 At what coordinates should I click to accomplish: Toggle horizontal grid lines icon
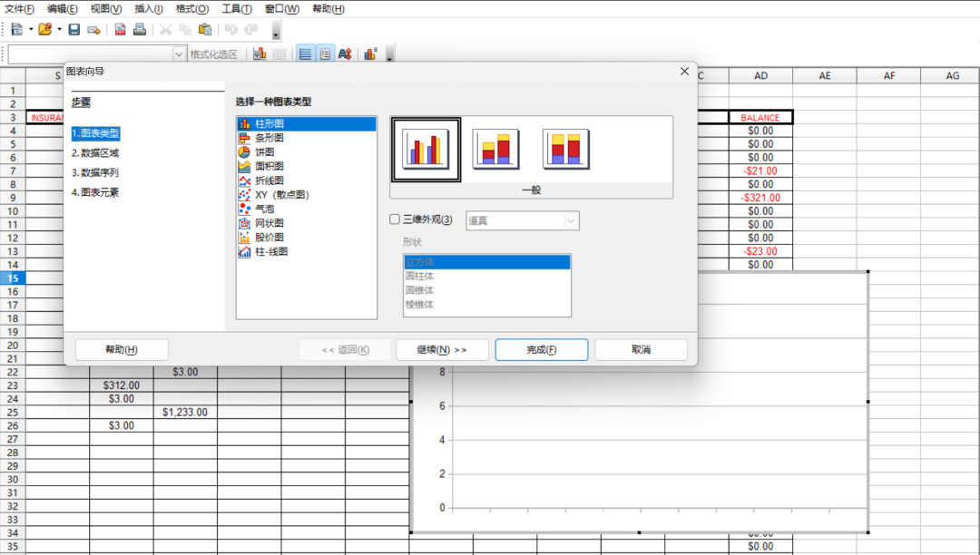(x=305, y=54)
